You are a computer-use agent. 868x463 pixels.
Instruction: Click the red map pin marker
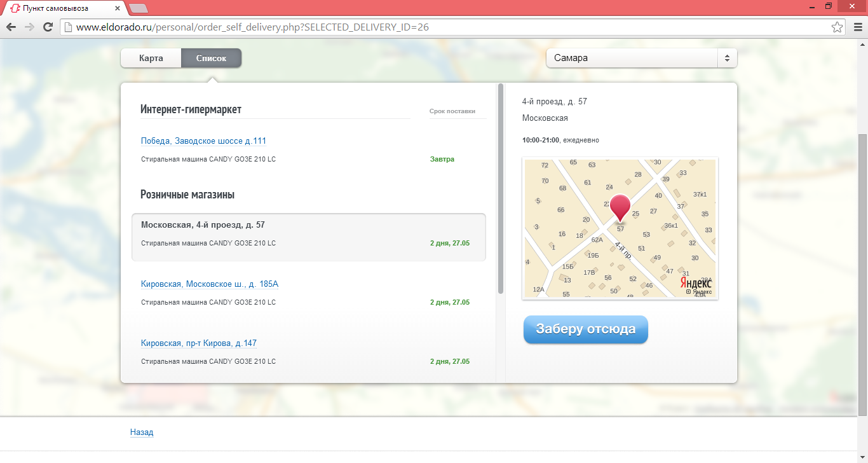tap(620, 209)
